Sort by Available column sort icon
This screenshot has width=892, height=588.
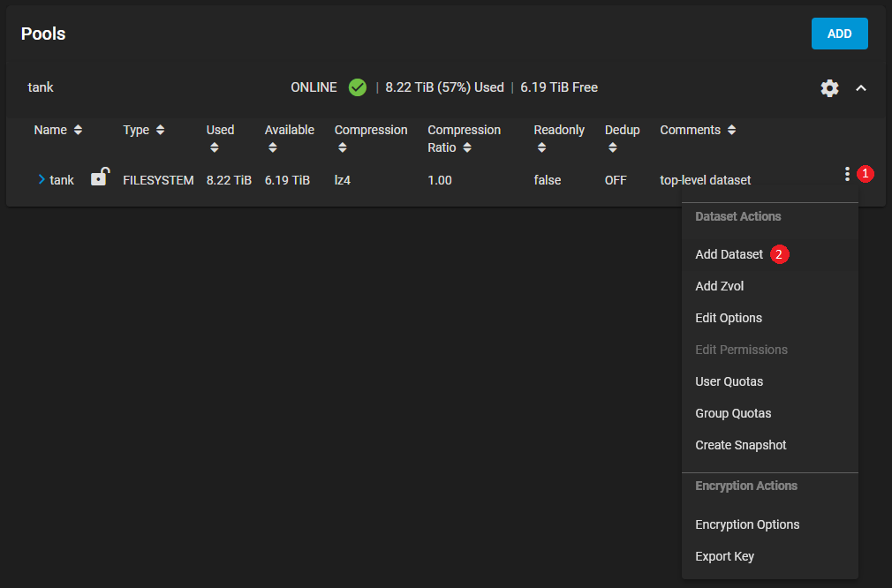pos(272,147)
